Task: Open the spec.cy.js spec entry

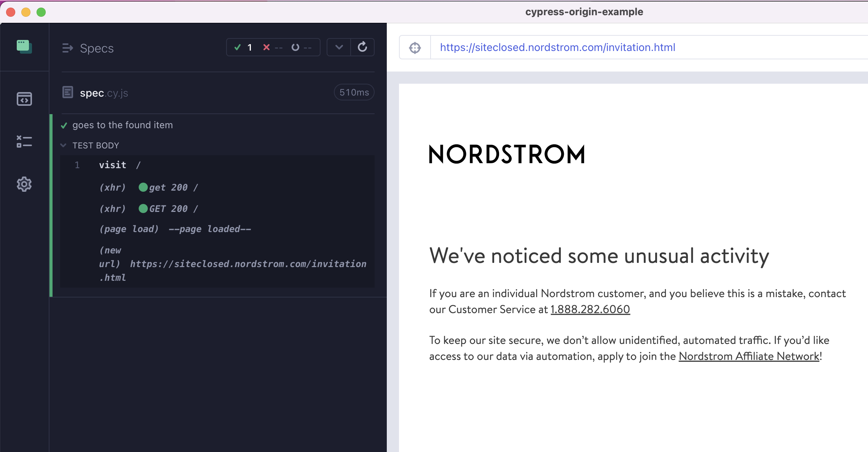Action: pos(104,92)
